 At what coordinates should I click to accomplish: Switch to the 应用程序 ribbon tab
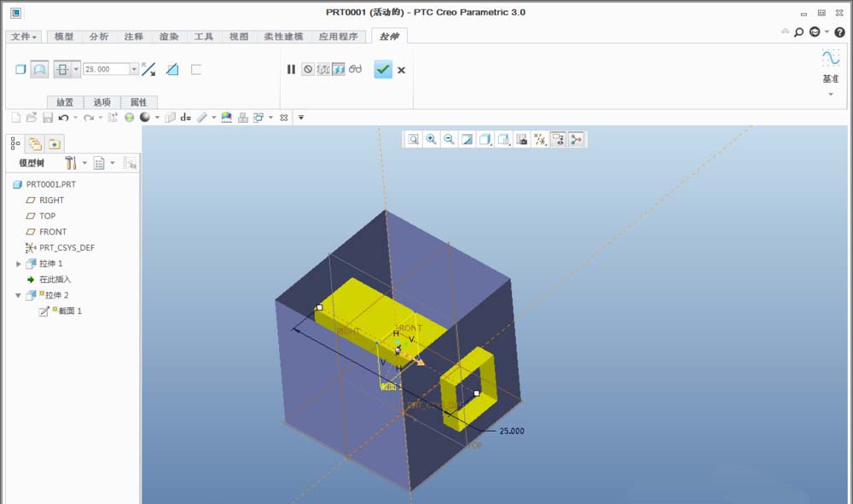[339, 37]
